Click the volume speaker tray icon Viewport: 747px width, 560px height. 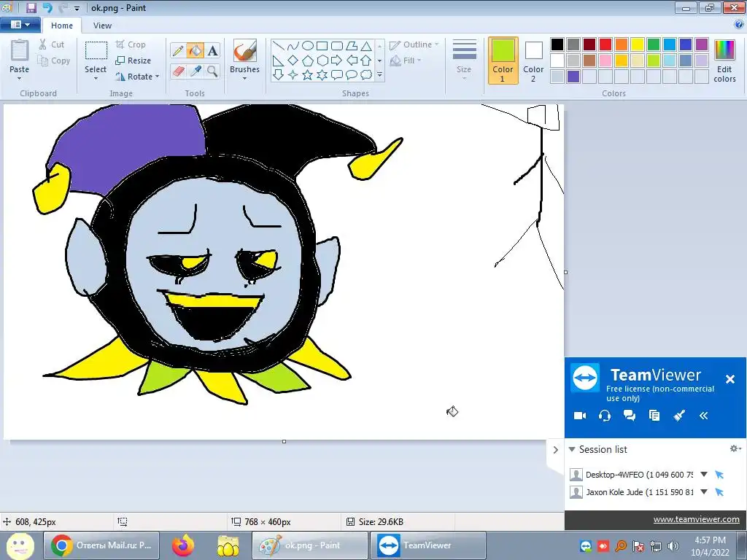coord(673,545)
